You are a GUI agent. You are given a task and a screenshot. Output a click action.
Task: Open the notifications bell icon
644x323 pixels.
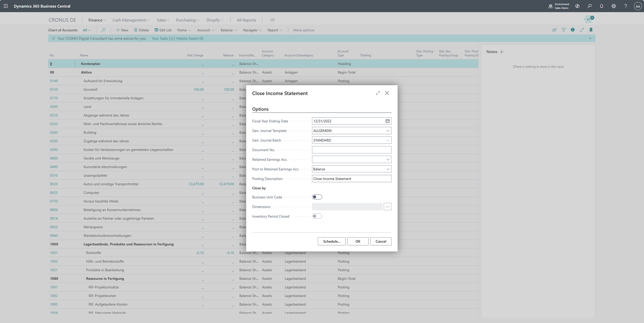601,6
